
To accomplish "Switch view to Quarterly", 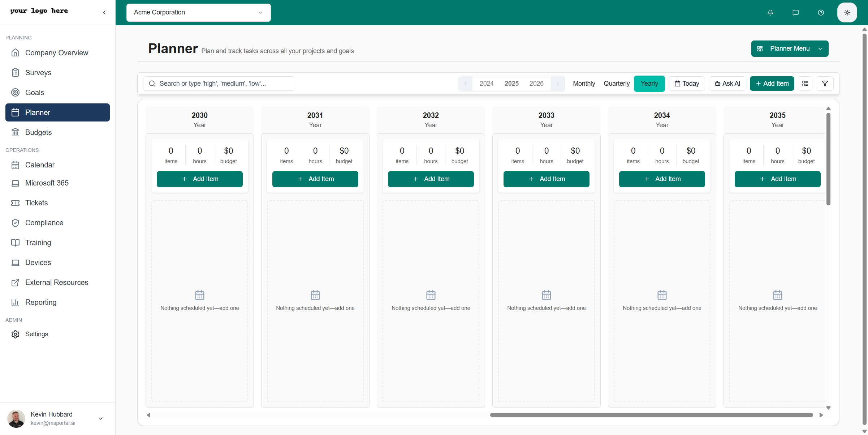I will [x=616, y=84].
